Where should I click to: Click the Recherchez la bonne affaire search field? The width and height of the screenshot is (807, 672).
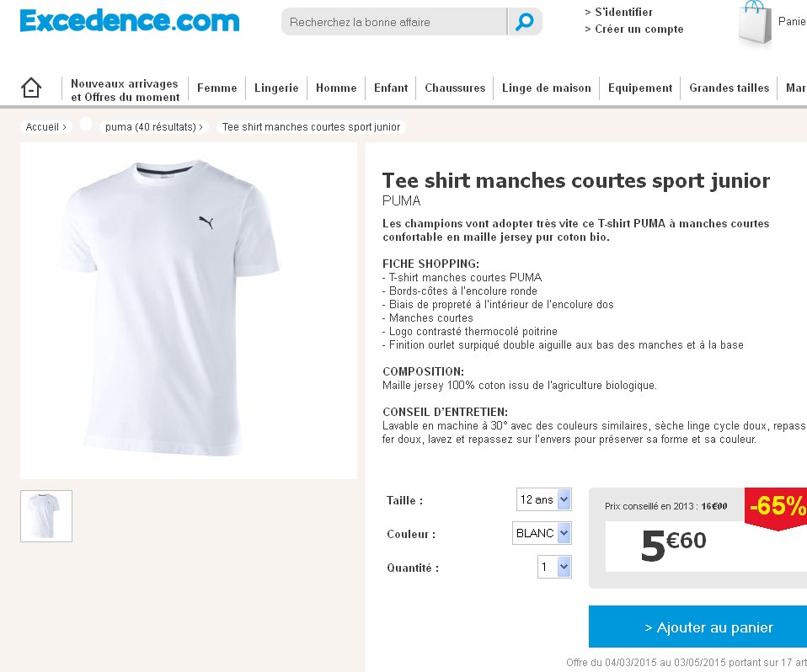(x=394, y=22)
